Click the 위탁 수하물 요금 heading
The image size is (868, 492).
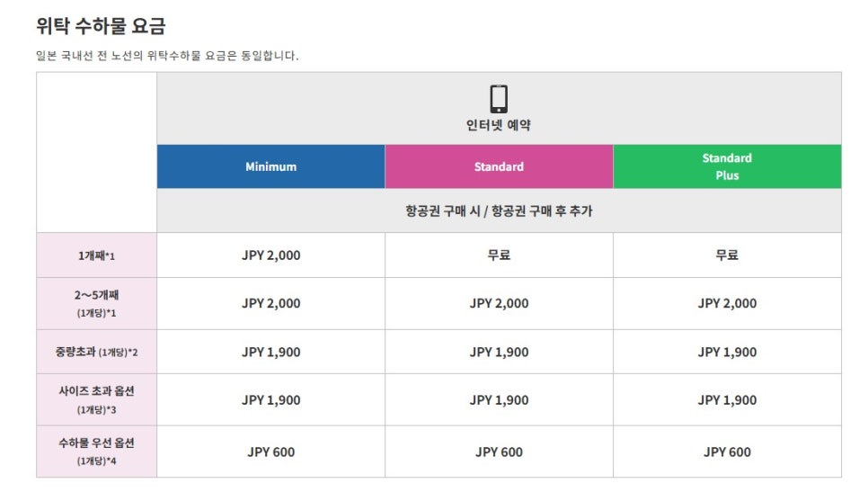coord(101,25)
